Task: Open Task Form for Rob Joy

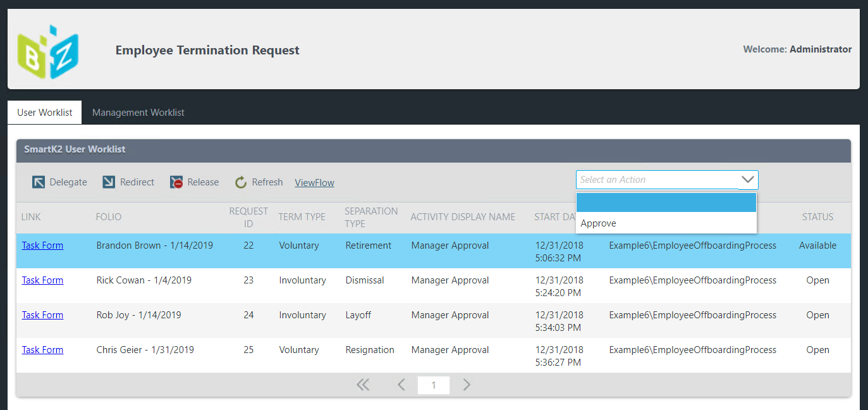Action: coord(42,315)
